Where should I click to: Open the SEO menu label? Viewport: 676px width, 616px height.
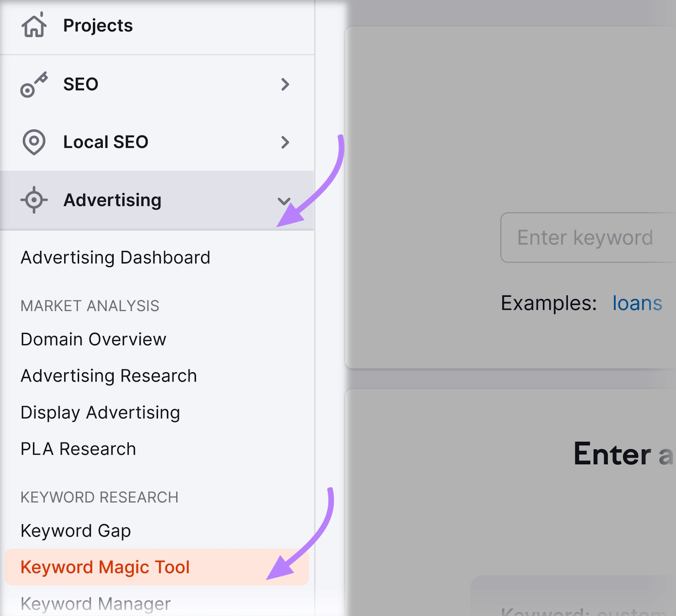81,84
